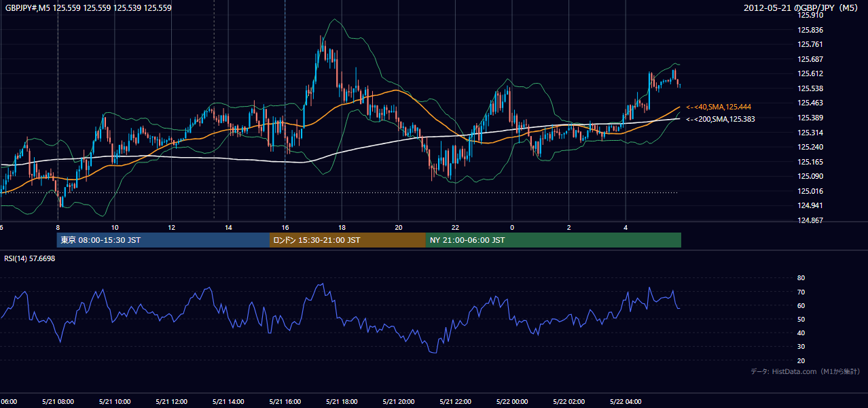Click price level 125.090 on the axis
Viewport: 868px width, 408px height.
(810, 176)
